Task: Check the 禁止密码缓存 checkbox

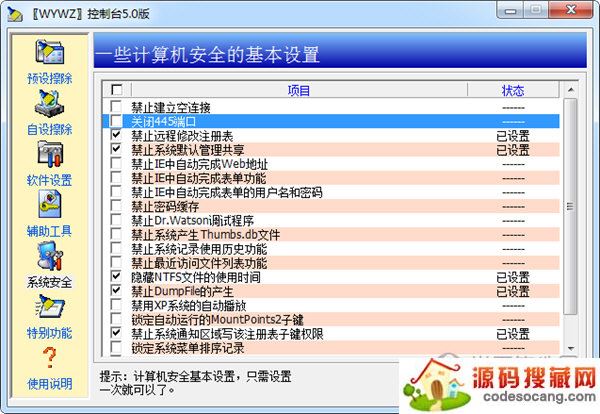Action: point(116,206)
